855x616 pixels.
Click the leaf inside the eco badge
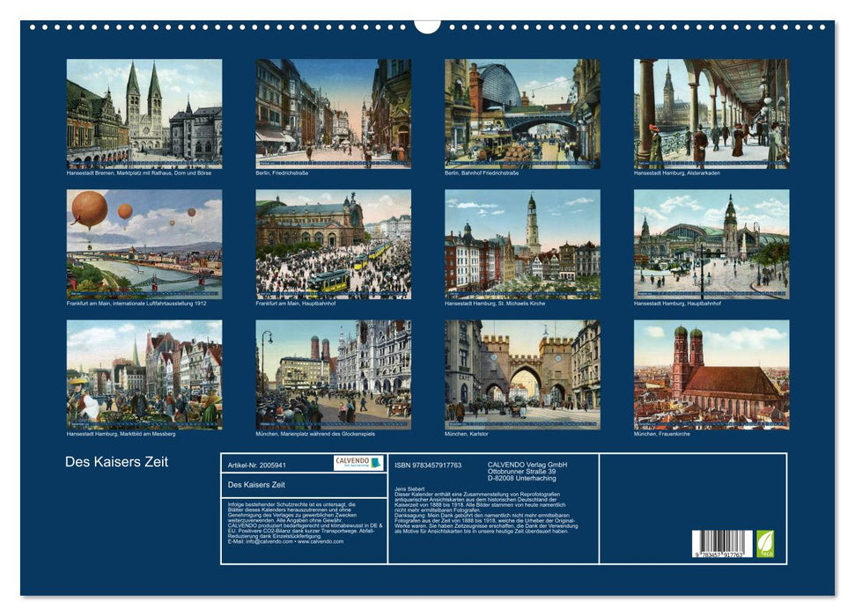pyautogui.click(x=764, y=540)
